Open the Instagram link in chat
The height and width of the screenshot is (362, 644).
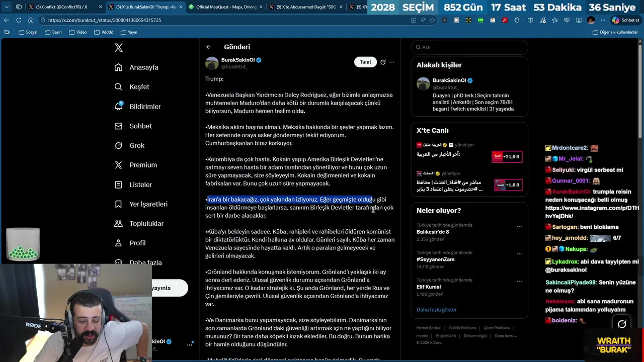(592, 212)
